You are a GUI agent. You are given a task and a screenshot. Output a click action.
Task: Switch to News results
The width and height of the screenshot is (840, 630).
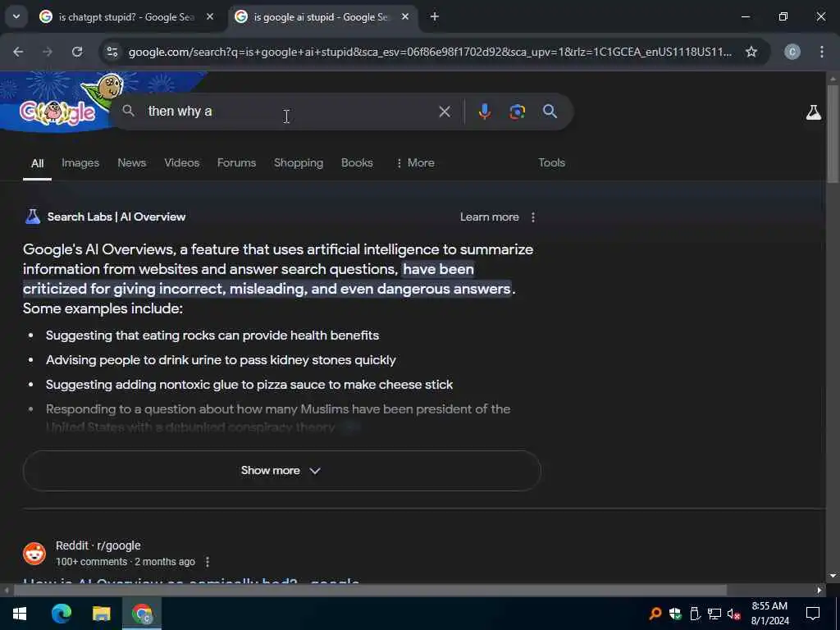click(132, 163)
